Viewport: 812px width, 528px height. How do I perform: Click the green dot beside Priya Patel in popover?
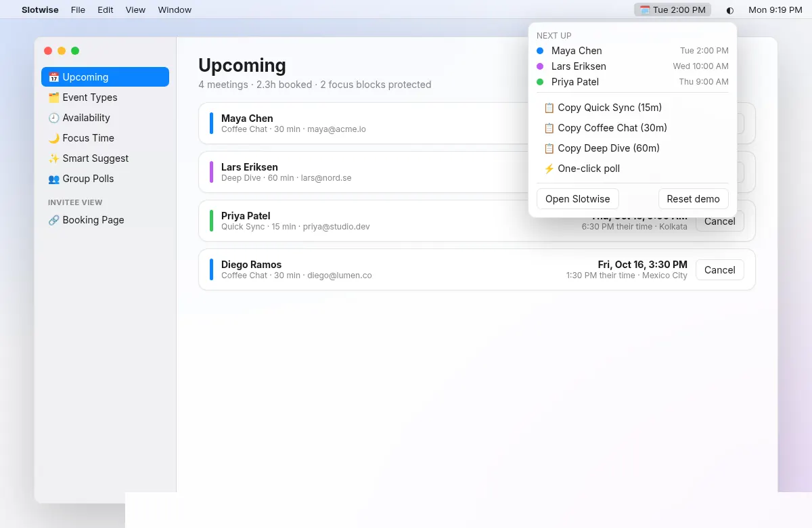540,82
